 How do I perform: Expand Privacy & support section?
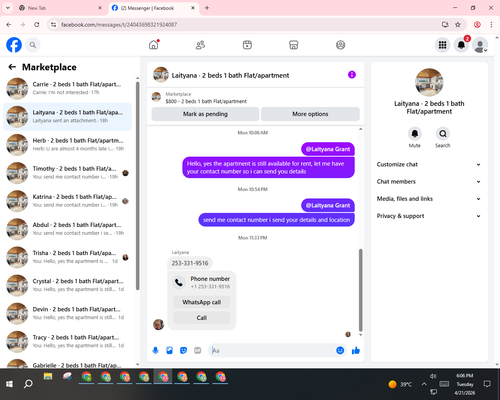point(429,216)
